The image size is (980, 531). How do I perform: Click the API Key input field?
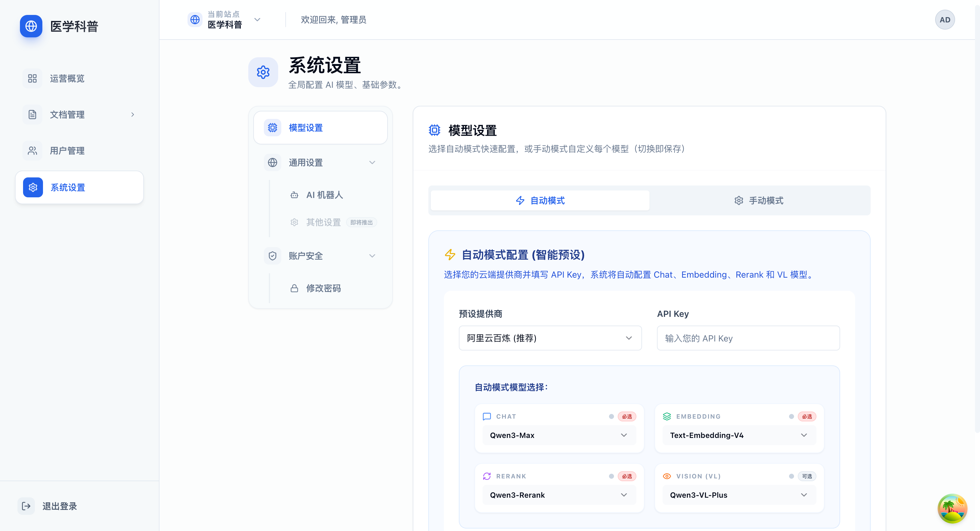click(x=748, y=338)
